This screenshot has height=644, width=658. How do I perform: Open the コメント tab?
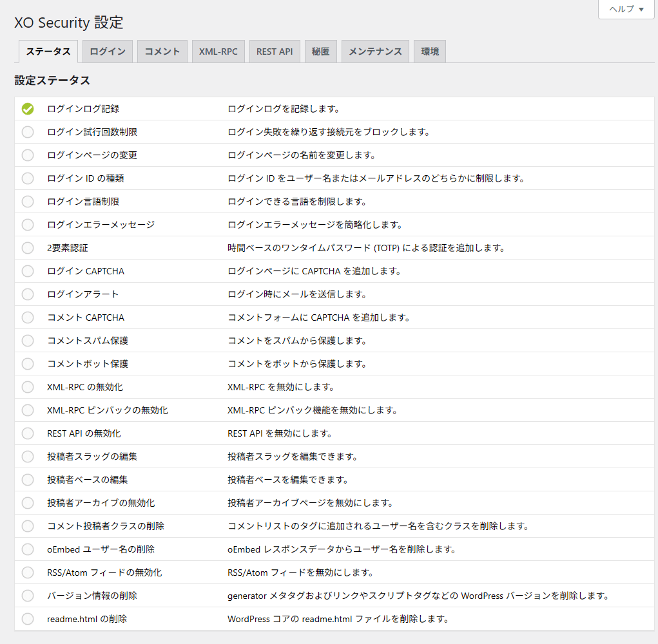click(x=162, y=52)
